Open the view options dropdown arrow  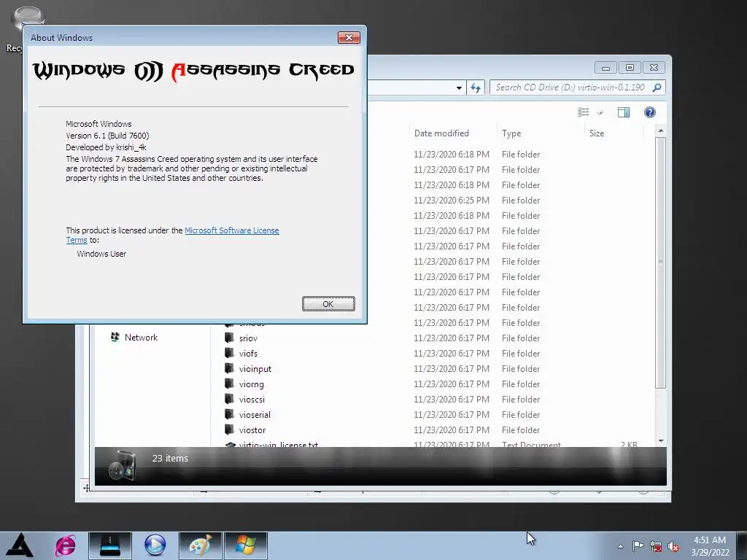click(600, 112)
